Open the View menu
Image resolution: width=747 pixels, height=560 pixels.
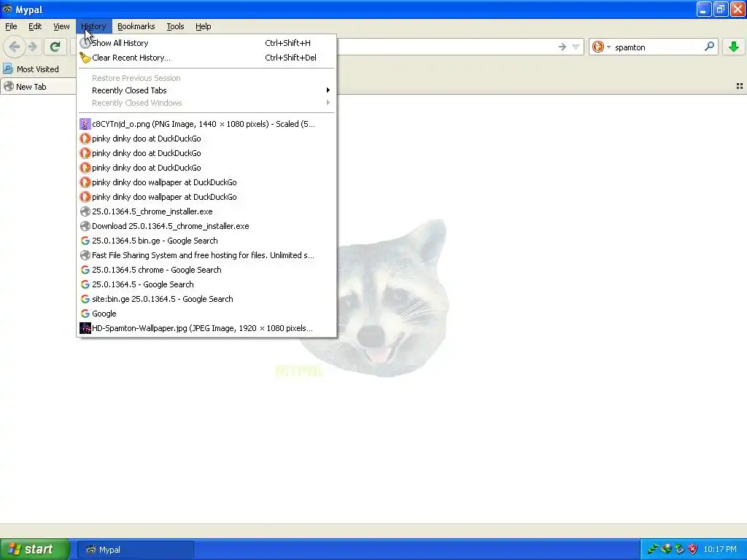[61, 26]
